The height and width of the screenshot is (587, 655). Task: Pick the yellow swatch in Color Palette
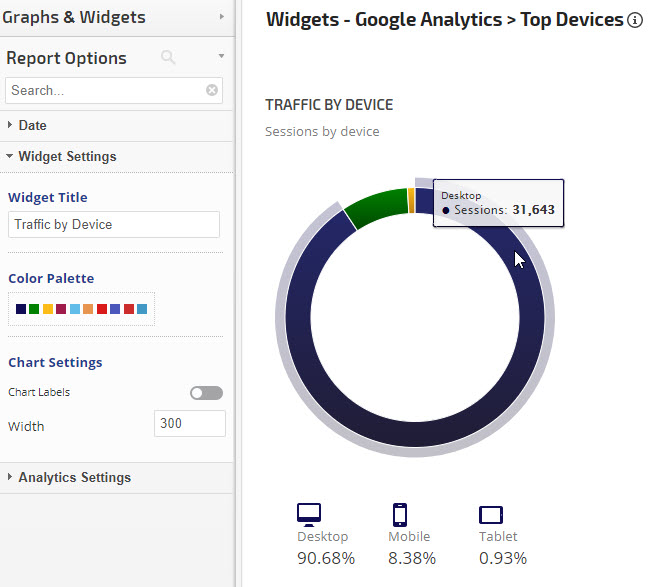tap(48, 309)
